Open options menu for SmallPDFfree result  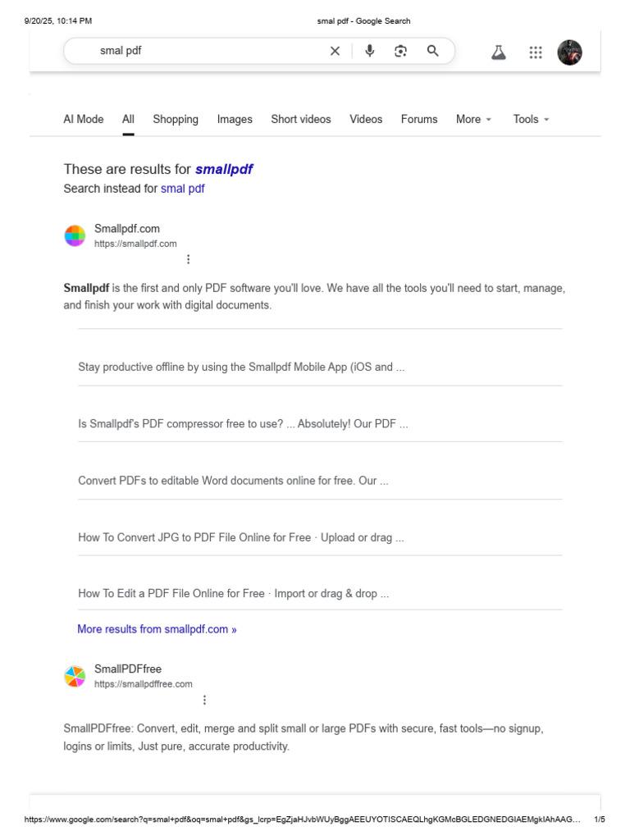[x=204, y=700]
